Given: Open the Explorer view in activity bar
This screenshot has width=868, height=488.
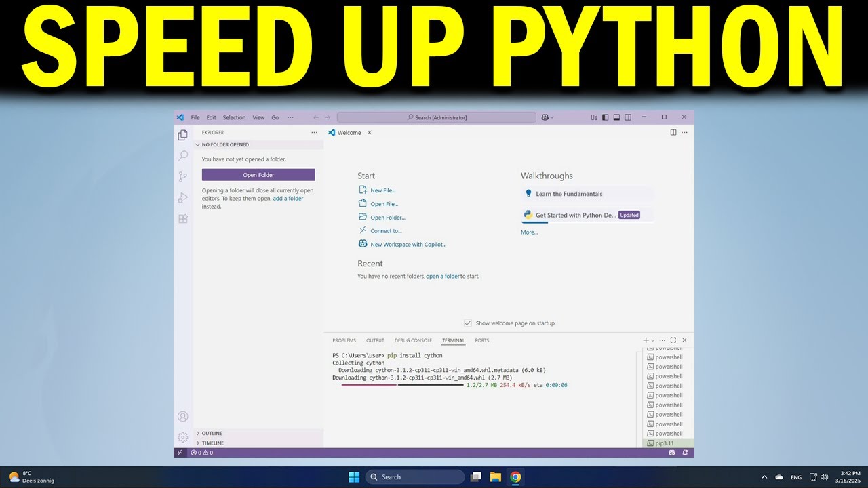Looking at the screenshot, I should (182, 135).
